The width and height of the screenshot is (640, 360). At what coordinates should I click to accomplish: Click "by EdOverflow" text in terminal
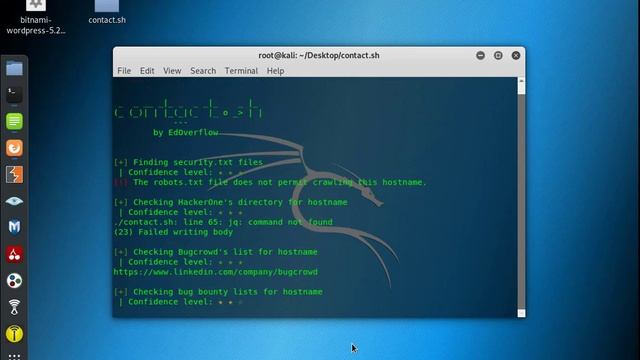pos(186,133)
